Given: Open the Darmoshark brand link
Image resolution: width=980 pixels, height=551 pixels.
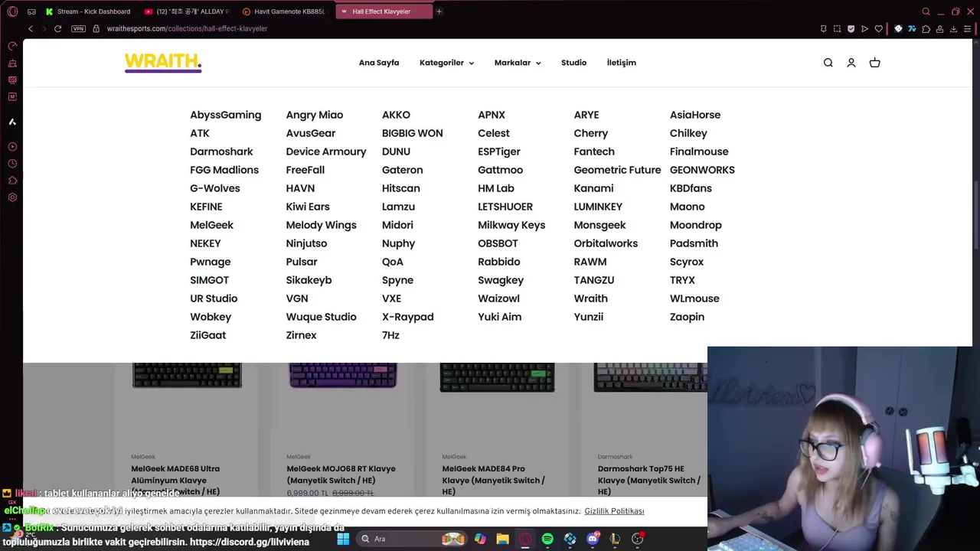Looking at the screenshot, I should click(221, 152).
